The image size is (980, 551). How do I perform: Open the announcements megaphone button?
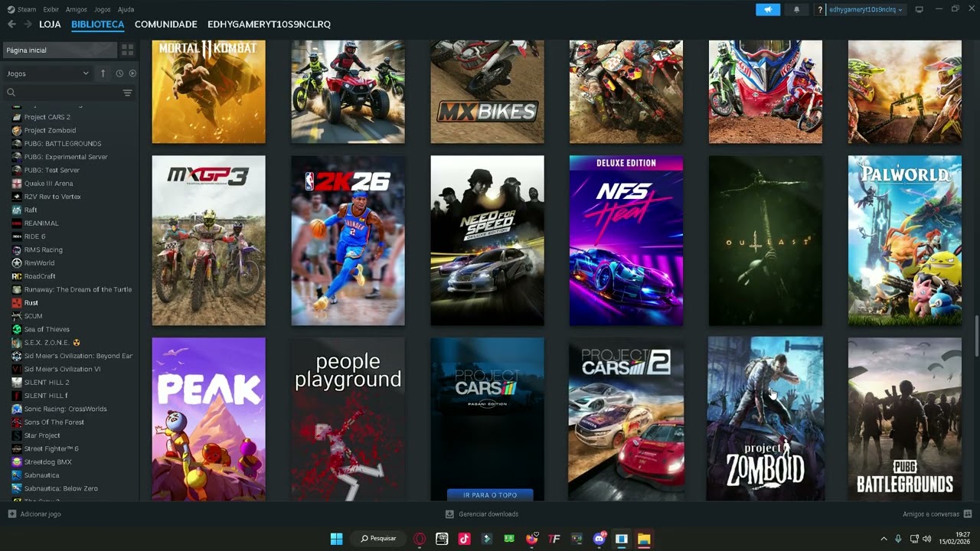pyautogui.click(x=768, y=9)
